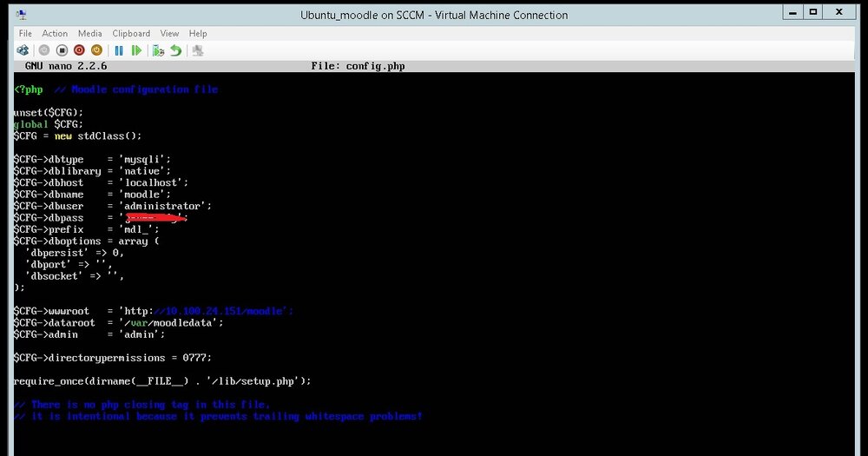Click the 'it is intentional because' comment line
The height and width of the screenshot is (456, 868).
[x=218, y=416]
